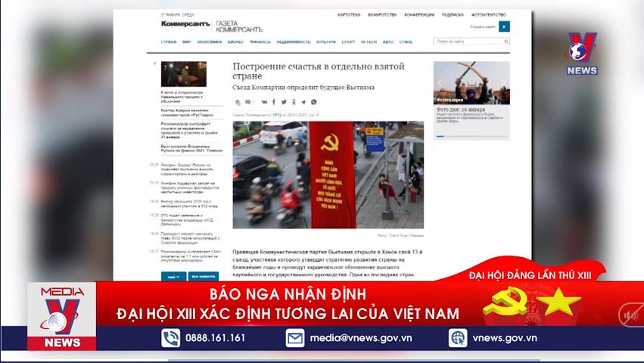Share article via VK icon
This screenshot has height=363, width=644.
(x=264, y=102)
